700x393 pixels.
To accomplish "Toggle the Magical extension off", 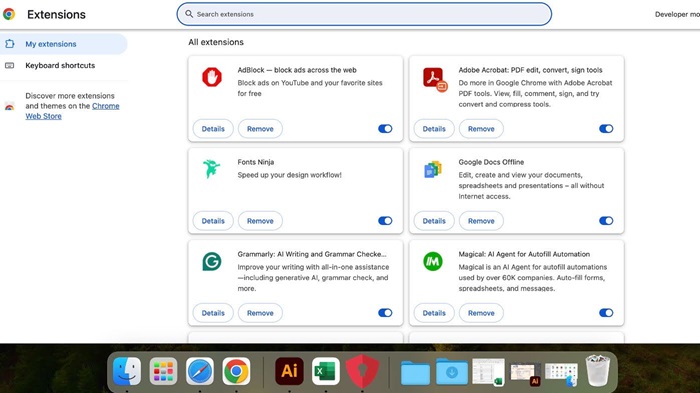I will click(x=606, y=313).
